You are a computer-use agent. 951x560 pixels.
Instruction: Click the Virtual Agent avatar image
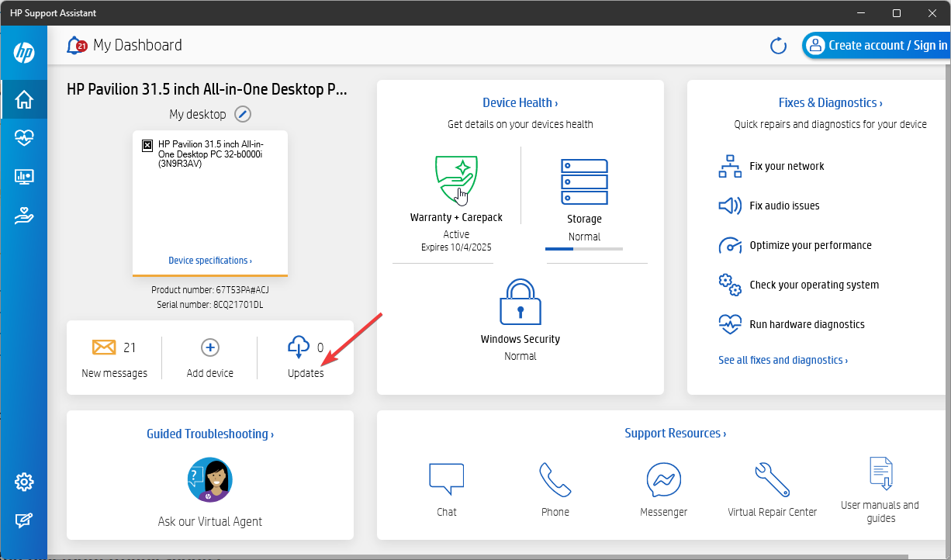pyautogui.click(x=210, y=480)
